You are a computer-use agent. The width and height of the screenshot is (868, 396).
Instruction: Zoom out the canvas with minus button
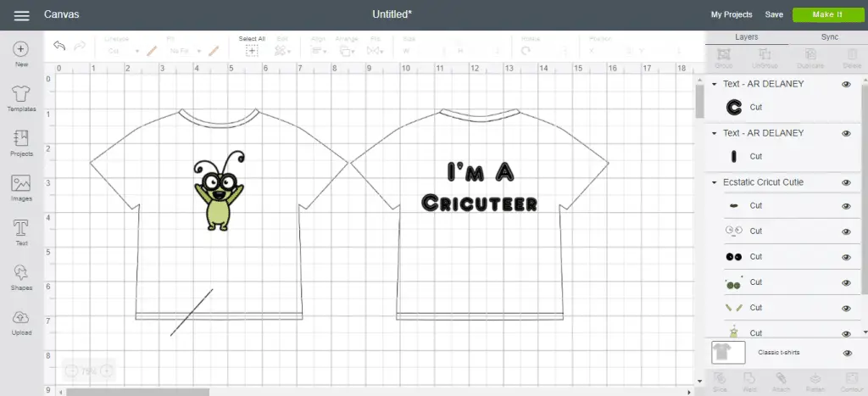tap(71, 371)
